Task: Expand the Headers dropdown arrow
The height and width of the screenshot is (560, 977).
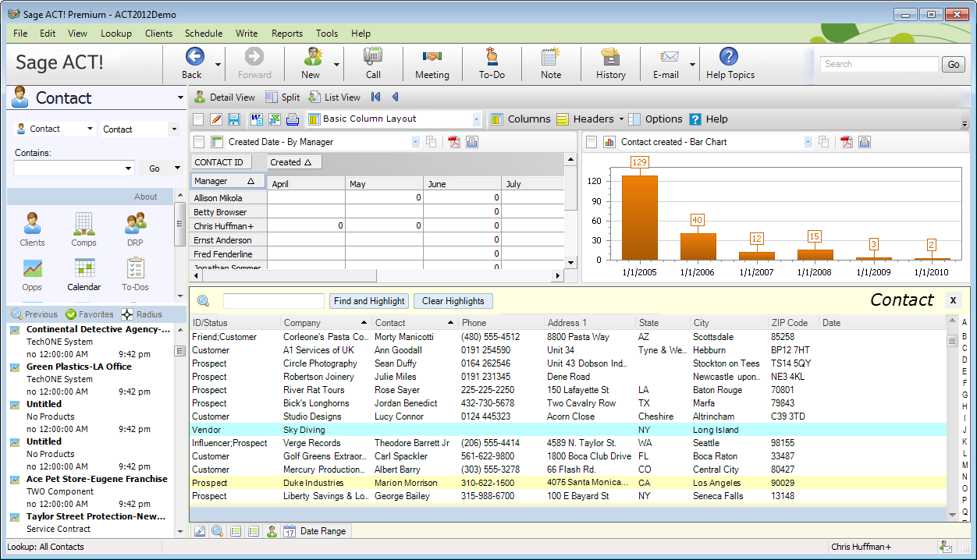Action: coord(621,119)
